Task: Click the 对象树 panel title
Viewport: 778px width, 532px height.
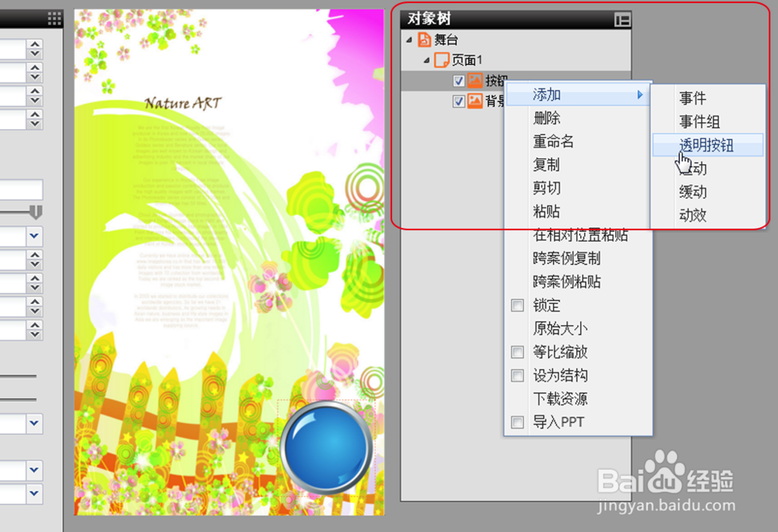Action: (429, 19)
